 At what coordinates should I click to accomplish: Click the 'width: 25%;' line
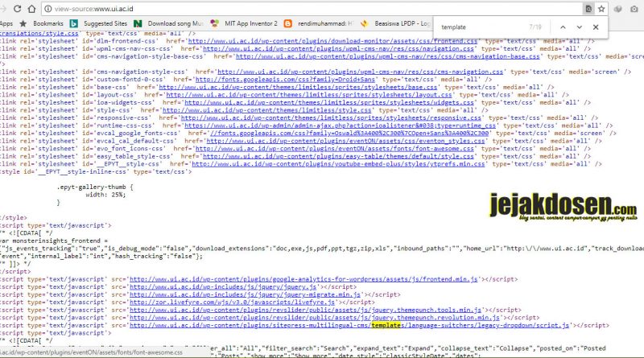pos(105,195)
